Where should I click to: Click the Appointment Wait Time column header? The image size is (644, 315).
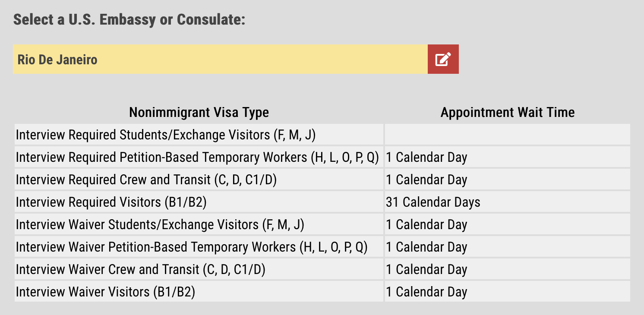tap(508, 113)
